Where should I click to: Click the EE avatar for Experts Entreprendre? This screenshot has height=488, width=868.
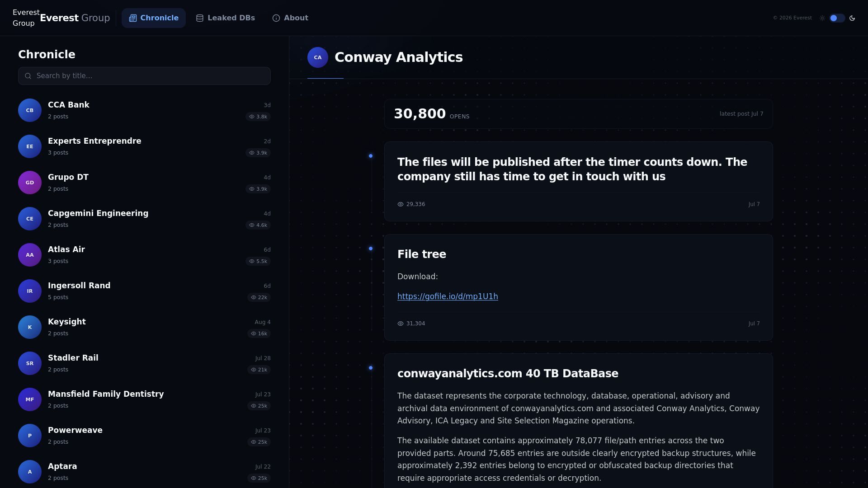[30, 146]
